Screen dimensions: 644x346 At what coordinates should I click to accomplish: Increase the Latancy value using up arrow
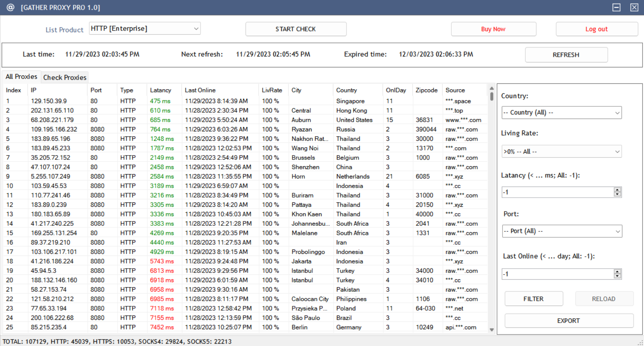(617, 190)
